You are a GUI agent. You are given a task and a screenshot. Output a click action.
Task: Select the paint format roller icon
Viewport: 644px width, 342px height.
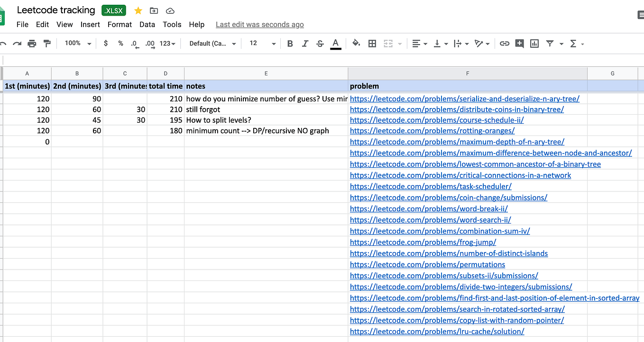coord(47,44)
